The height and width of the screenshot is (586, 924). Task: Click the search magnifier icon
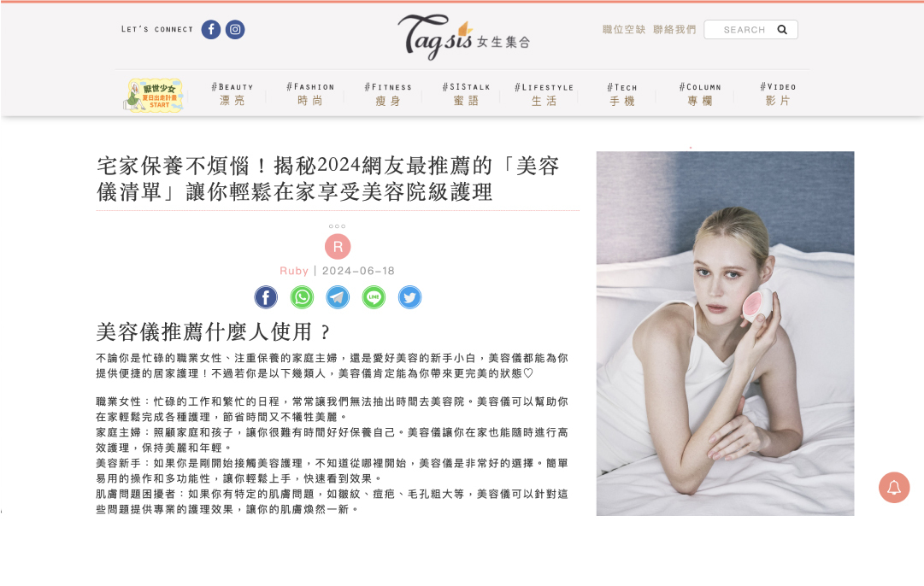point(782,29)
